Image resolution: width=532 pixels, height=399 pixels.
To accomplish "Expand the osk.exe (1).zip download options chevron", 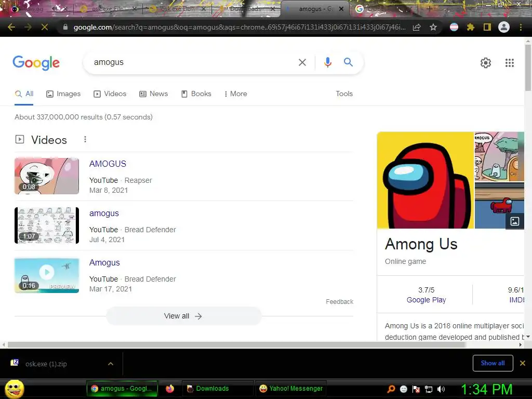I will [111, 364].
